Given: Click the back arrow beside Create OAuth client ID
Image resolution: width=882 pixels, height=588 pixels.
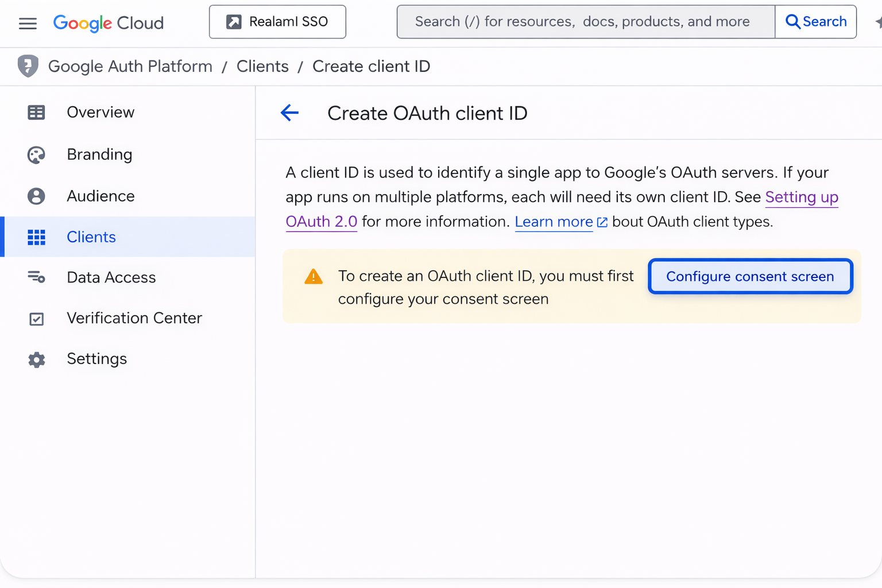Looking at the screenshot, I should pos(290,113).
